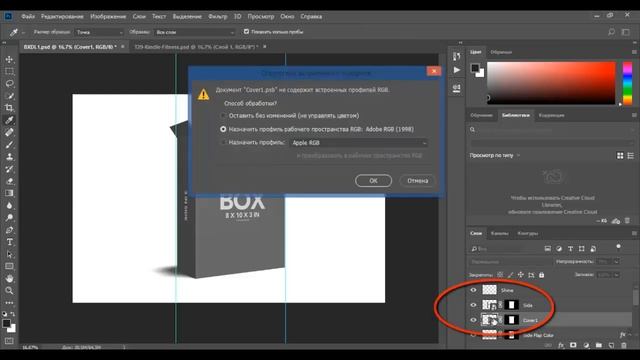Viewport: 640px width, 360px height.
Task: Select the Clone Stamp tool
Action: pyautogui.click(x=9, y=157)
